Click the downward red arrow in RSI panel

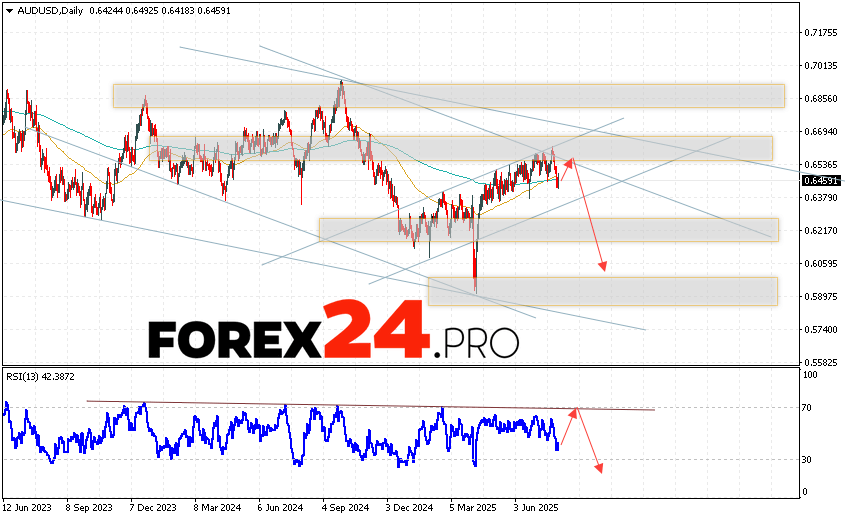589,440
